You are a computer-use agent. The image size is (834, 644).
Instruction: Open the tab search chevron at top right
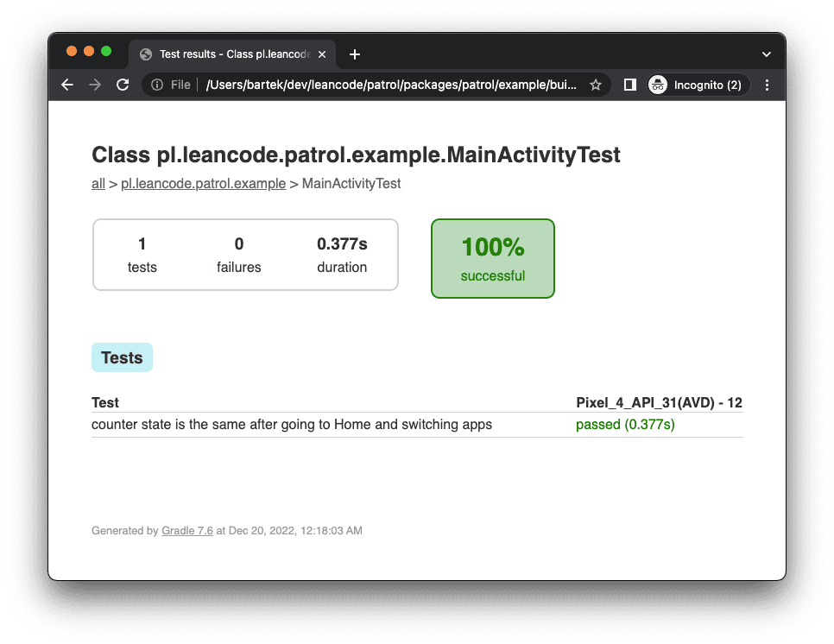766,54
